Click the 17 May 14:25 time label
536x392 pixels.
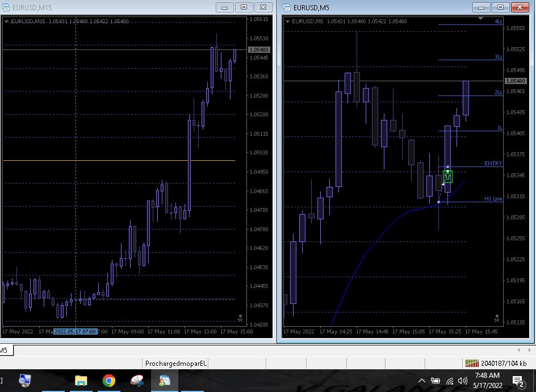(336, 331)
